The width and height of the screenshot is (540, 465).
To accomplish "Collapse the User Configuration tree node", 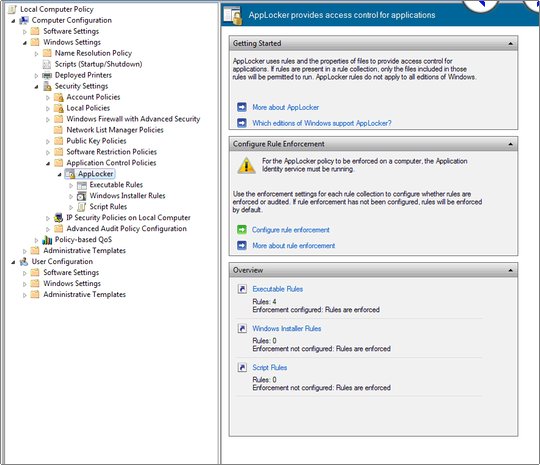I will (x=13, y=262).
